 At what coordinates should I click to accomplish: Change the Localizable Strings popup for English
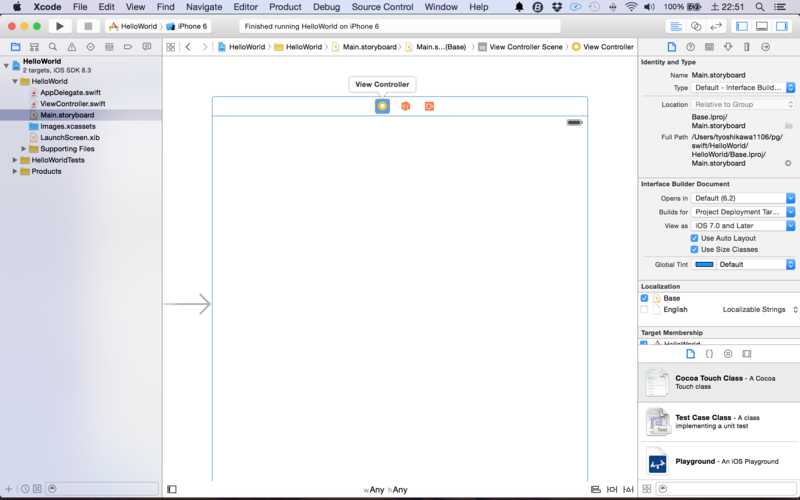click(x=760, y=310)
